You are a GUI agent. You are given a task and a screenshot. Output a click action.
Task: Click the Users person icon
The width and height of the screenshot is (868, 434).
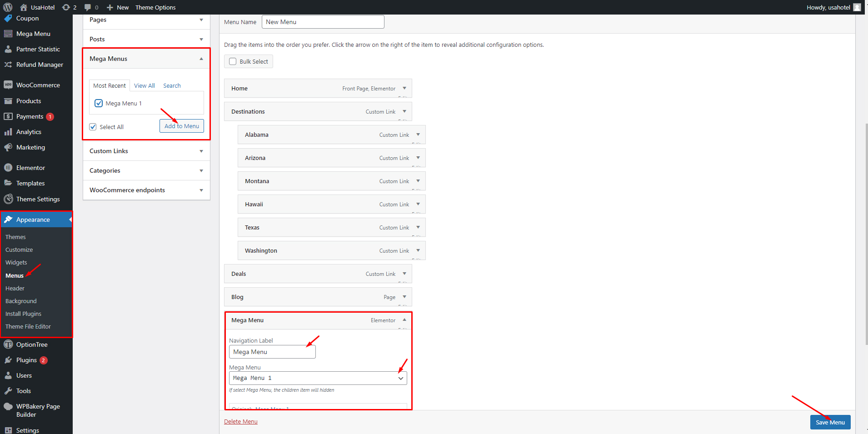(8, 375)
